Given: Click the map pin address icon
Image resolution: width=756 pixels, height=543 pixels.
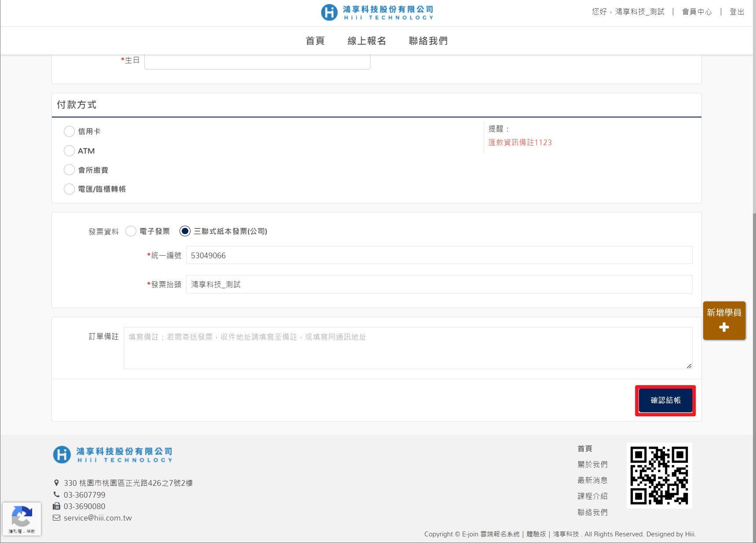Looking at the screenshot, I should (56, 483).
